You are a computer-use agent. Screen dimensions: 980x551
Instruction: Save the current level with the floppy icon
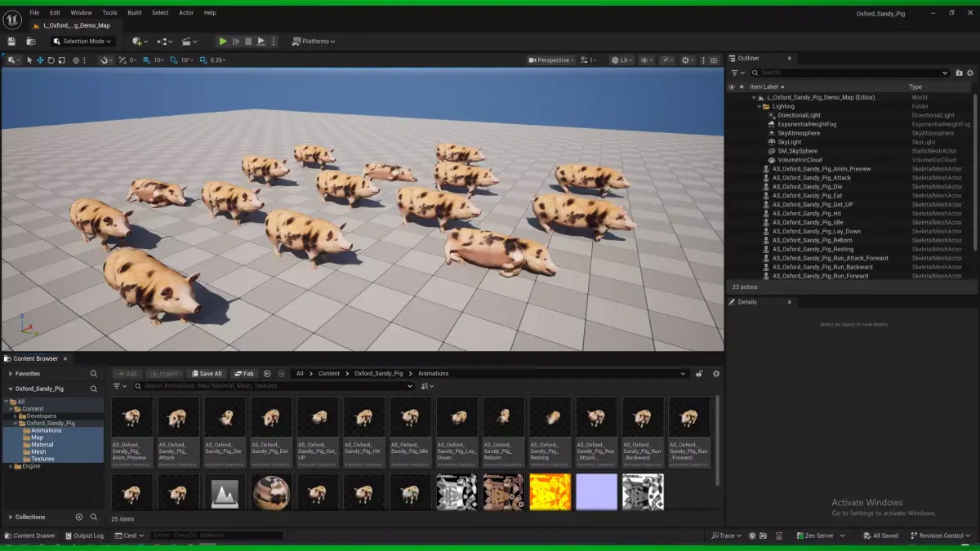point(11,42)
